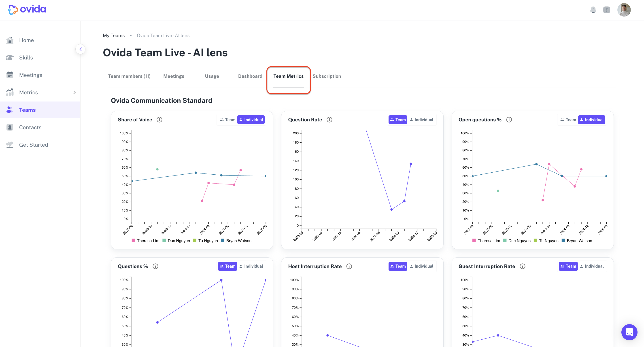Show info for Question Rate
The width and height of the screenshot is (644, 347).
[x=329, y=120]
